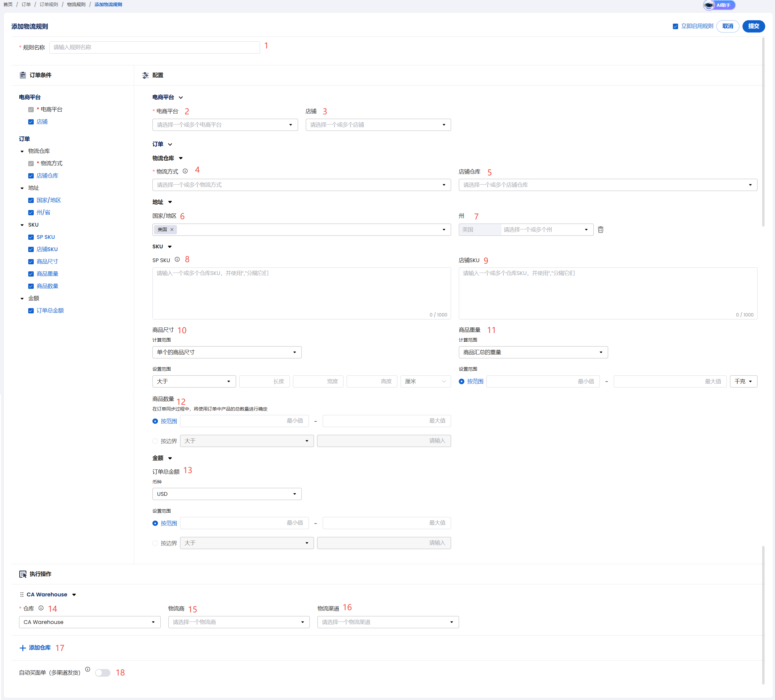Image resolution: width=775 pixels, height=700 pixels.
Task: Click the 执行操作 section icon
Action: [x=23, y=574]
